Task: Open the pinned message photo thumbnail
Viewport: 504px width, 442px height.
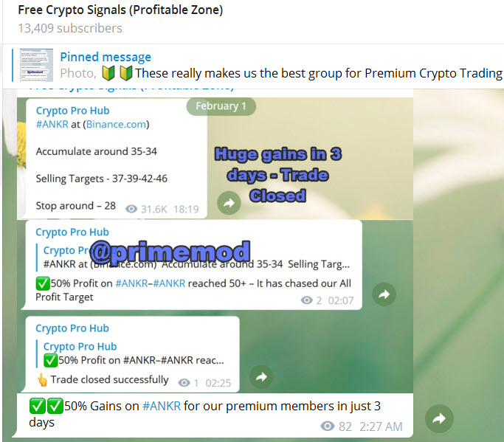Action: point(36,65)
